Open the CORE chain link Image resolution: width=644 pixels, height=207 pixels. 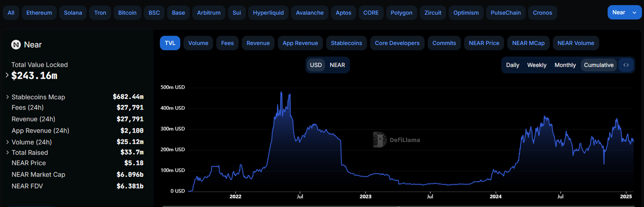[x=371, y=12]
